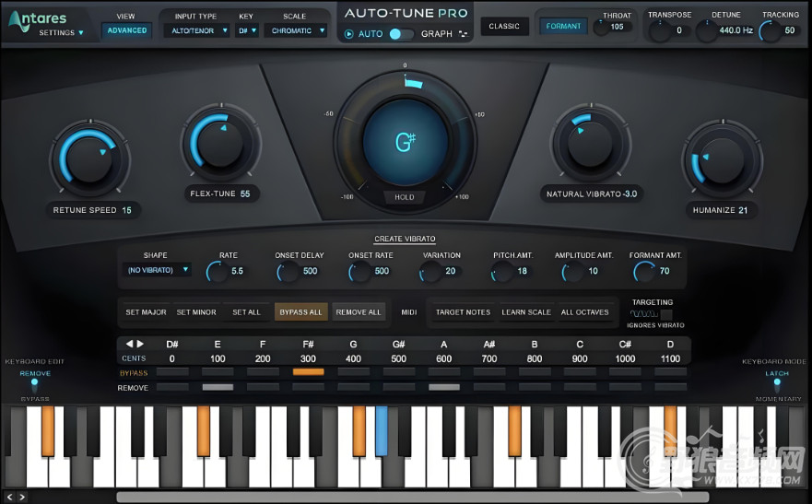Toggle Targeting Ignores Vibrato checkbox

coord(666,314)
